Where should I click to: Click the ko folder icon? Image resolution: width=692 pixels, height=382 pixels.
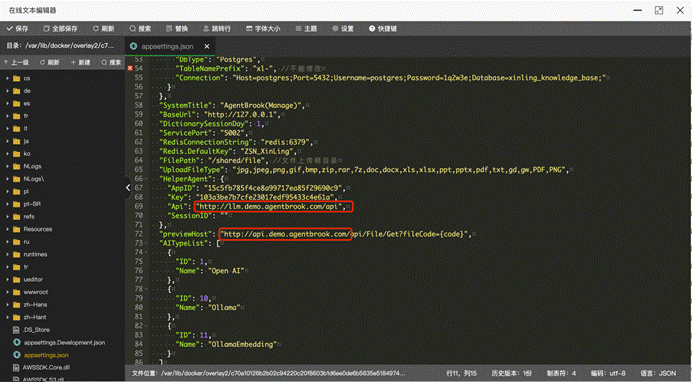(x=17, y=154)
